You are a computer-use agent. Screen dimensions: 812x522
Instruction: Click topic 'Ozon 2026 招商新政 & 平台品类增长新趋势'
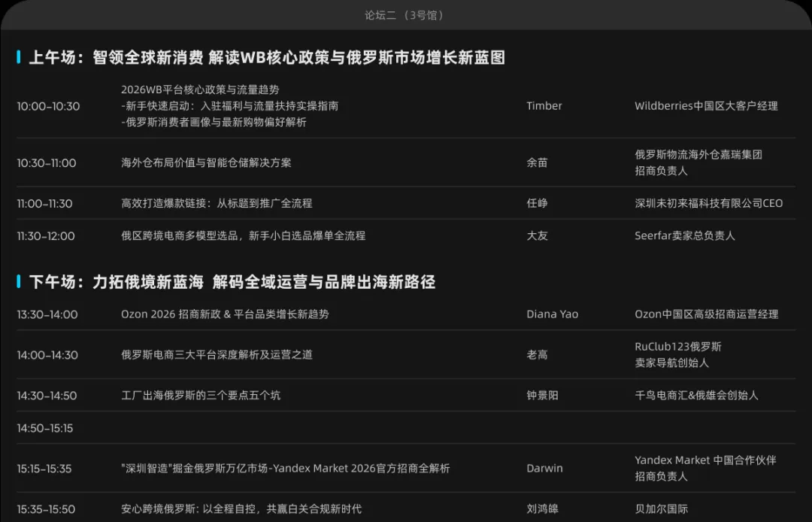225,314
